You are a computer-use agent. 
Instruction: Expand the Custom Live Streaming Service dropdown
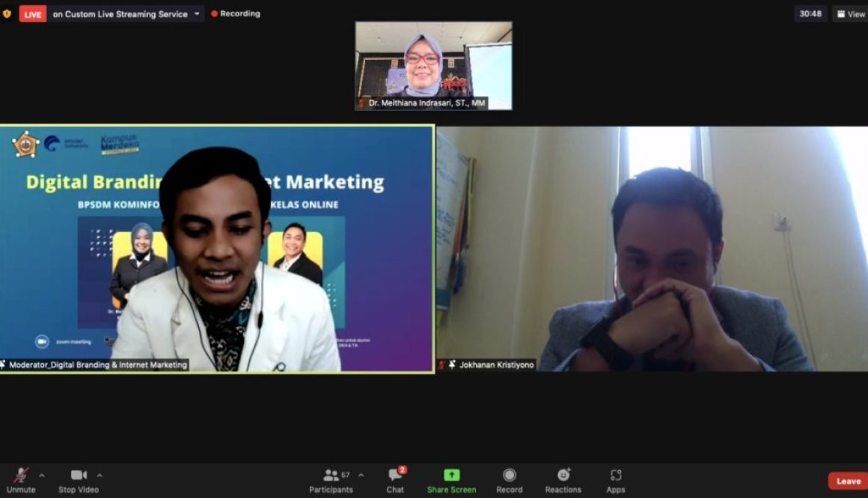tap(197, 13)
